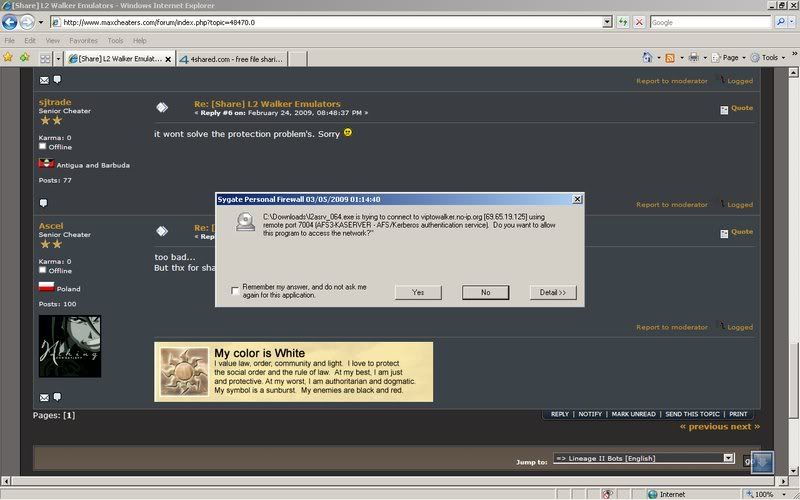Close the Sygate Personal Firewall dialog

point(577,199)
